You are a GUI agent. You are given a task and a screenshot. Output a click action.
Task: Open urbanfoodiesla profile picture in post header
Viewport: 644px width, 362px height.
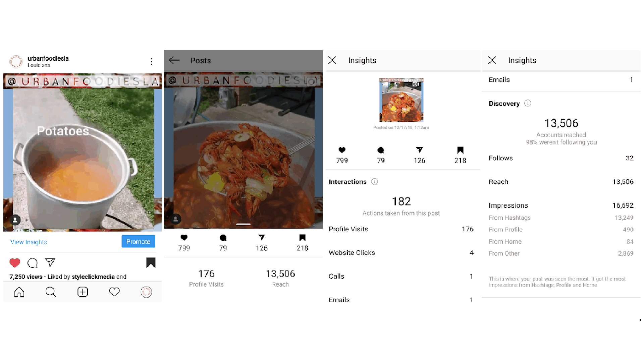[16, 61]
